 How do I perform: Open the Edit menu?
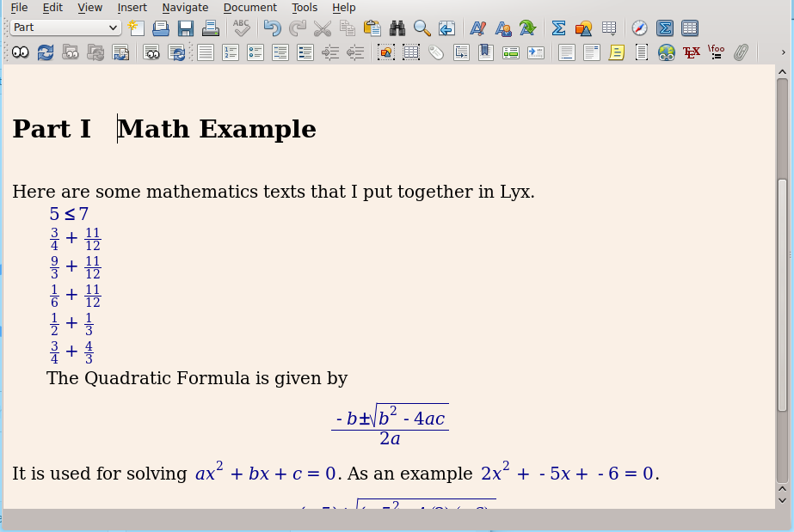point(52,8)
